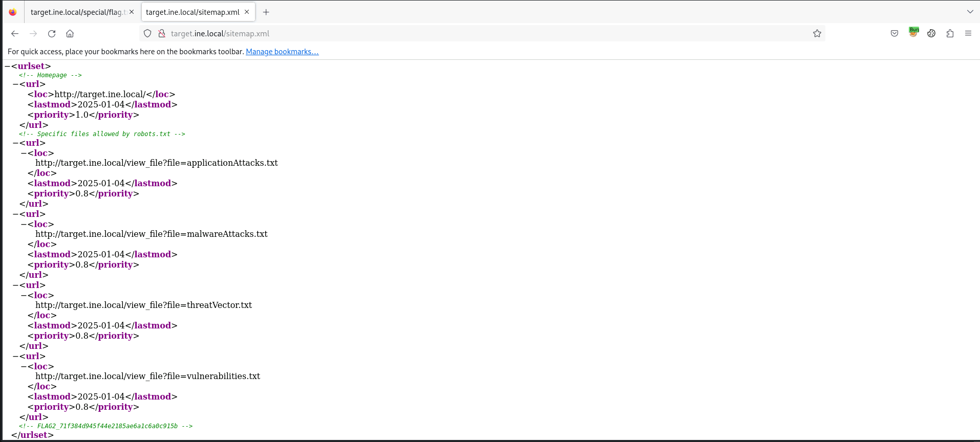The image size is (980, 442).
Task: Collapse the root urlset element
Action: click(x=7, y=66)
